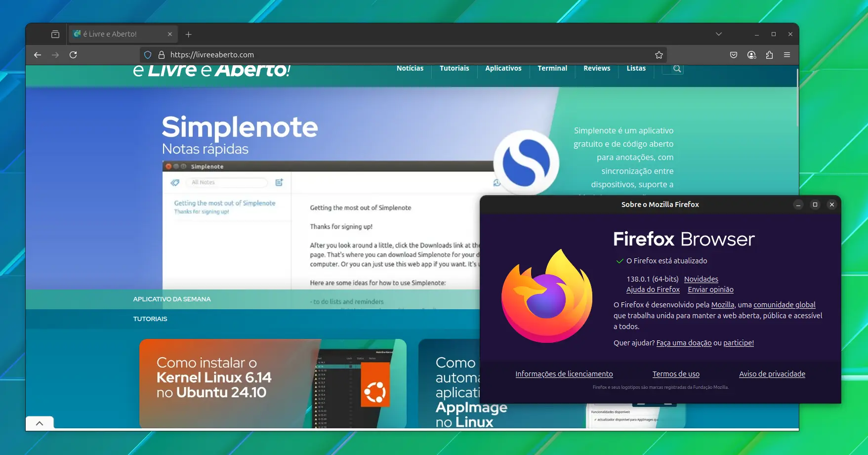Open the Terminal menu item
868x455 pixels.
(552, 68)
